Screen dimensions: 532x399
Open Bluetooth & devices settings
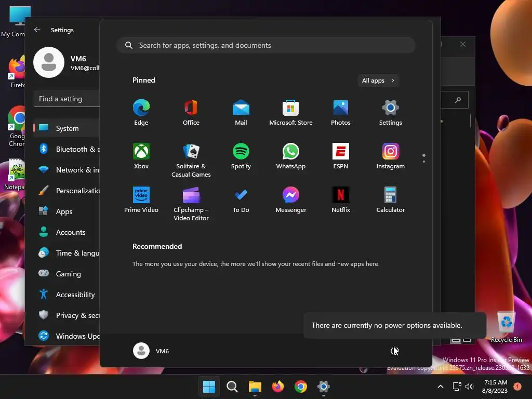click(66, 149)
